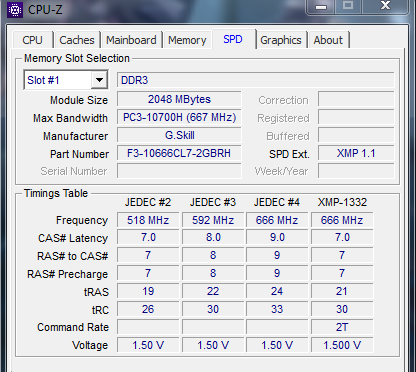Click the 518 MHz frequency cell
416x372 pixels.
(x=148, y=220)
